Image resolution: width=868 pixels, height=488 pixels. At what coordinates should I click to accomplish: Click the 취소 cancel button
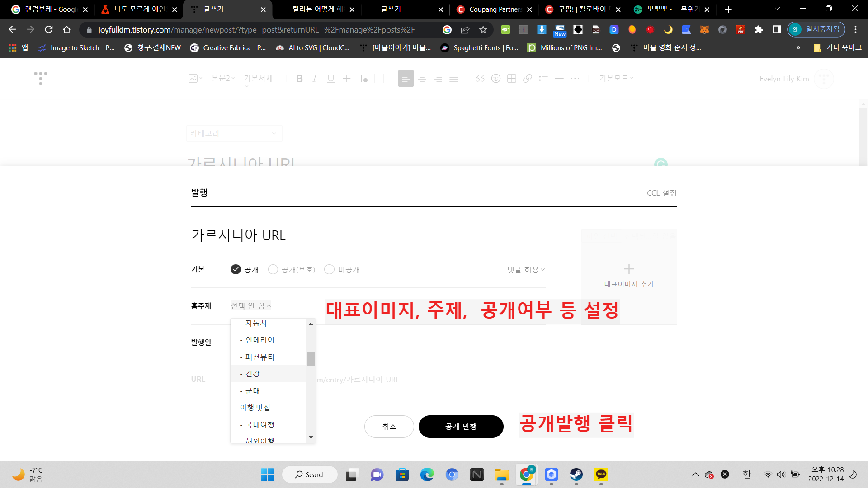click(x=389, y=427)
